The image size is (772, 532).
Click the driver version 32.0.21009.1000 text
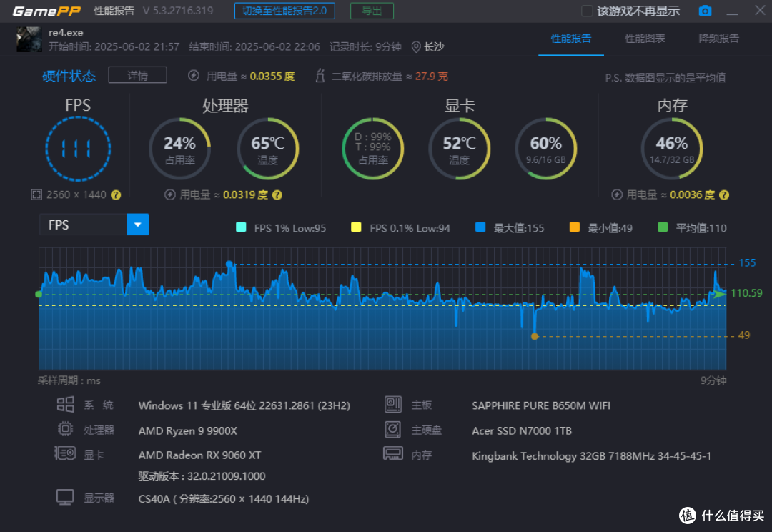pyautogui.click(x=202, y=476)
